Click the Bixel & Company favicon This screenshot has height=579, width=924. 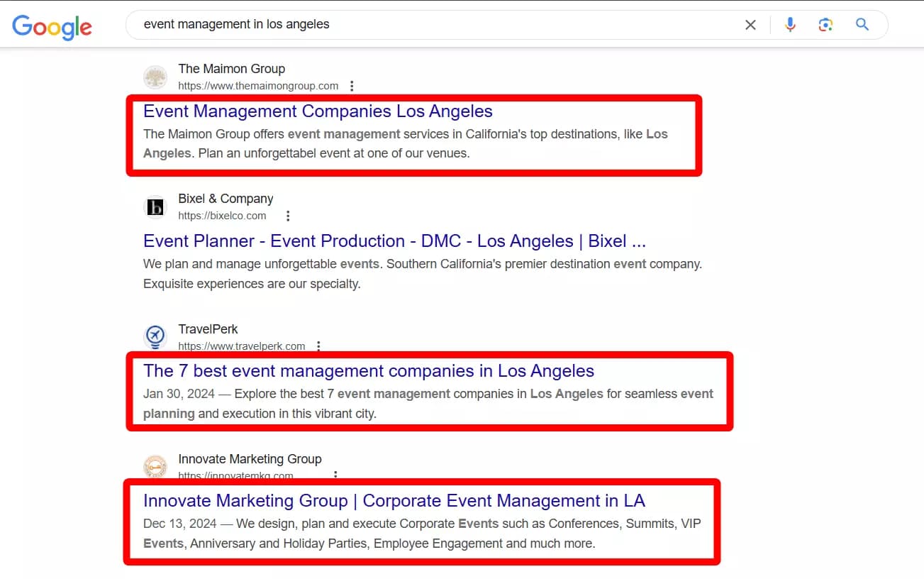click(x=155, y=206)
